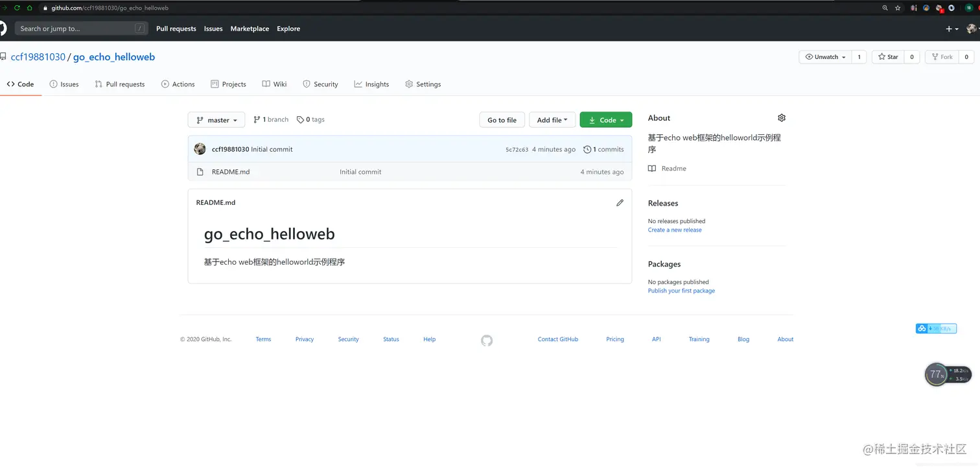Open About settings via the gear icon
Viewport: 980px width, 469px height.
tap(781, 117)
